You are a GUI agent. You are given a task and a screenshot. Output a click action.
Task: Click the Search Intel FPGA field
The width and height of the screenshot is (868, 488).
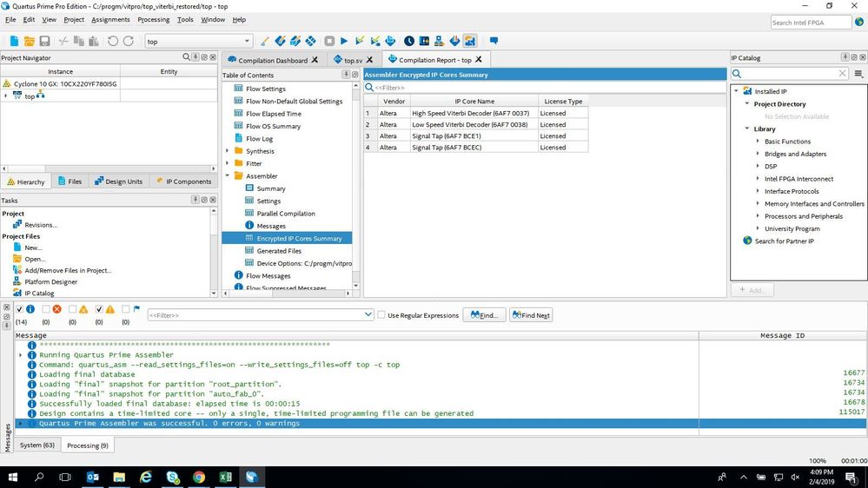(810, 23)
